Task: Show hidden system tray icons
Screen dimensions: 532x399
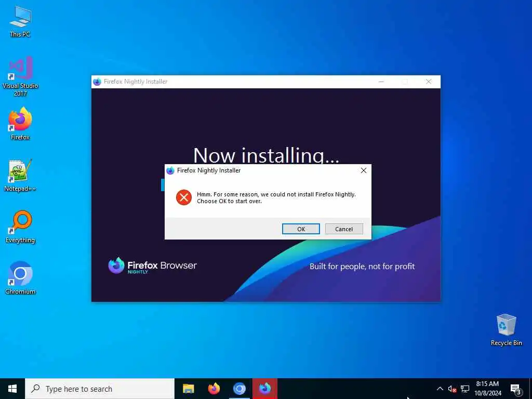Action: pyautogui.click(x=440, y=389)
